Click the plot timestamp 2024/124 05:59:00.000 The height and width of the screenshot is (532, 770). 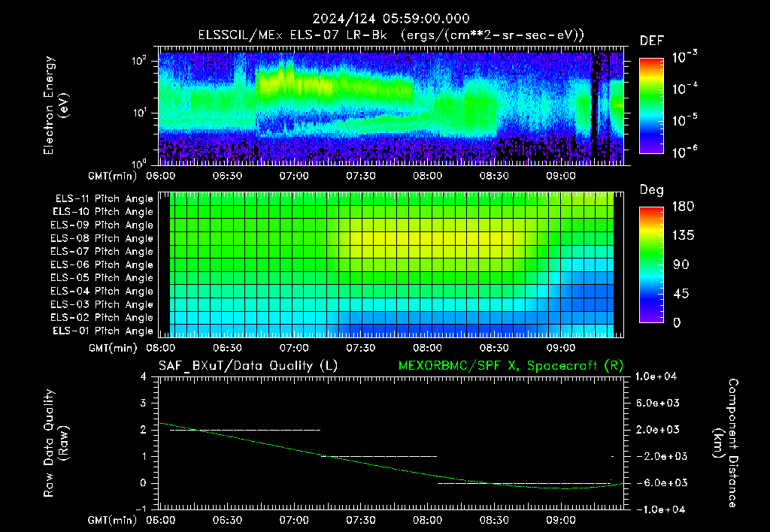[391, 19]
